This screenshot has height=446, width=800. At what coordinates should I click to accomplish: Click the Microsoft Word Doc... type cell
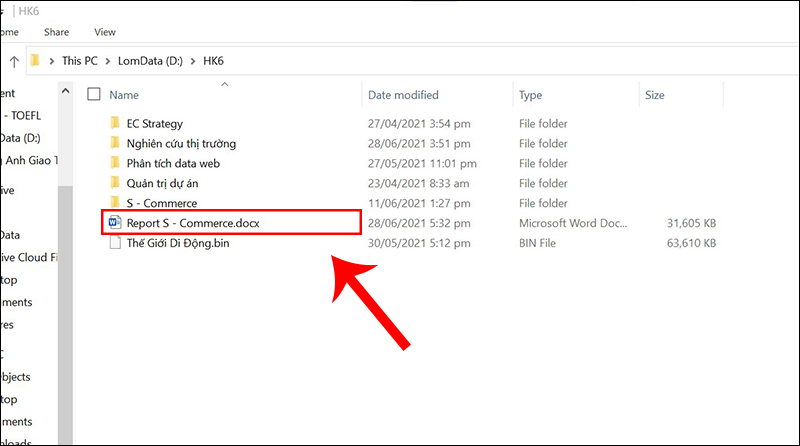click(573, 223)
